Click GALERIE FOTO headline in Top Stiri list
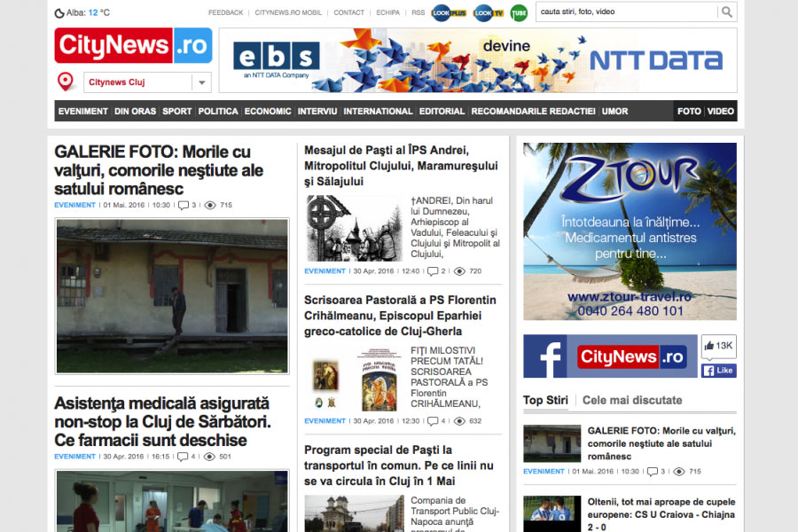 pos(661,443)
